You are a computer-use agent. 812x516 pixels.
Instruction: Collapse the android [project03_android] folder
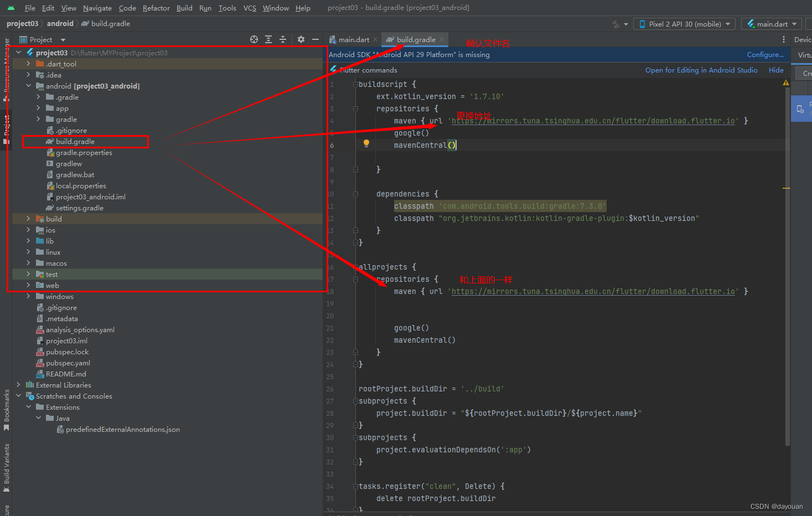click(x=28, y=86)
